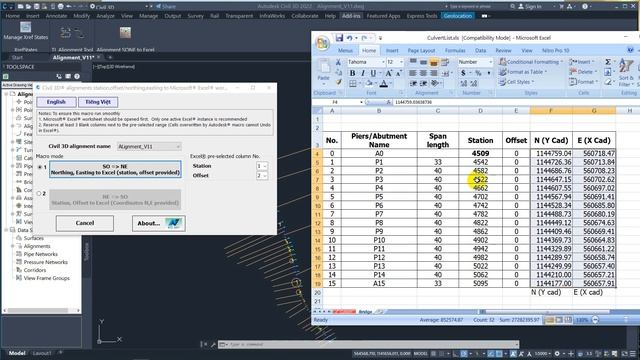Click the Civil 3D command line input
Screen dimensions: 640x360
(x=369, y=344)
